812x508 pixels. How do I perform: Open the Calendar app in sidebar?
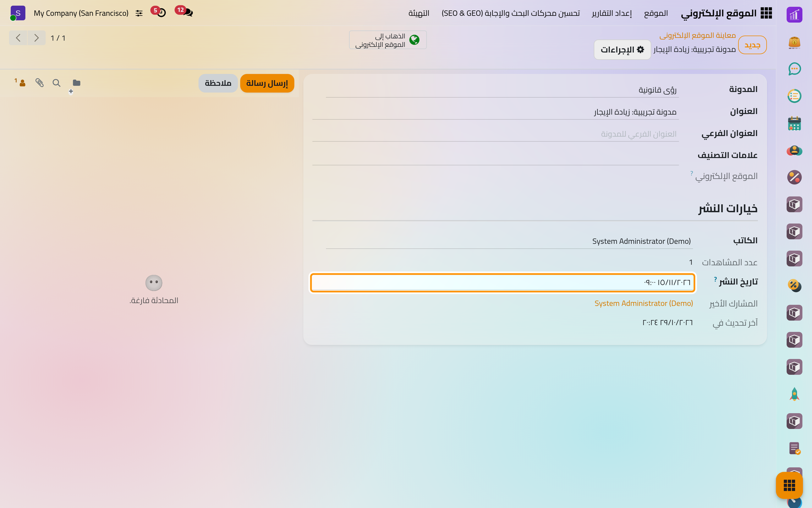[794, 123]
